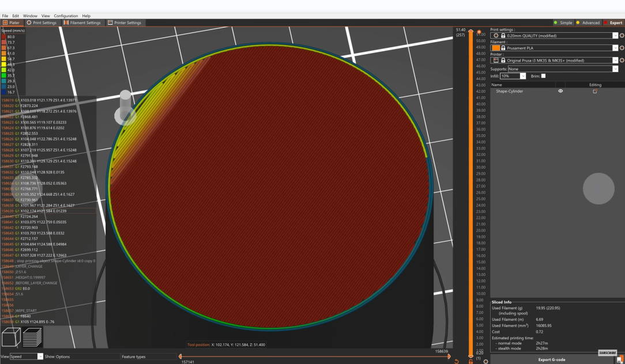
Task: Click Editing column header
Action: tap(595, 85)
